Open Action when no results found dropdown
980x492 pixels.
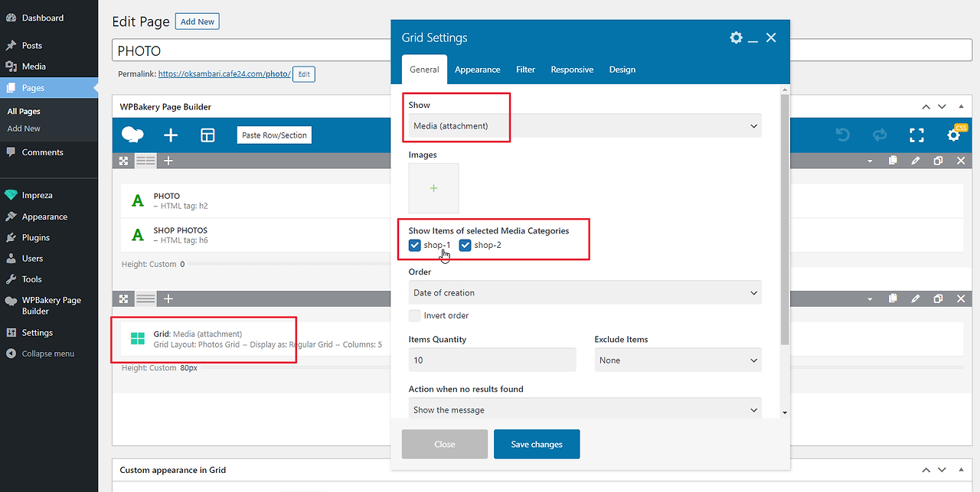(x=585, y=409)
